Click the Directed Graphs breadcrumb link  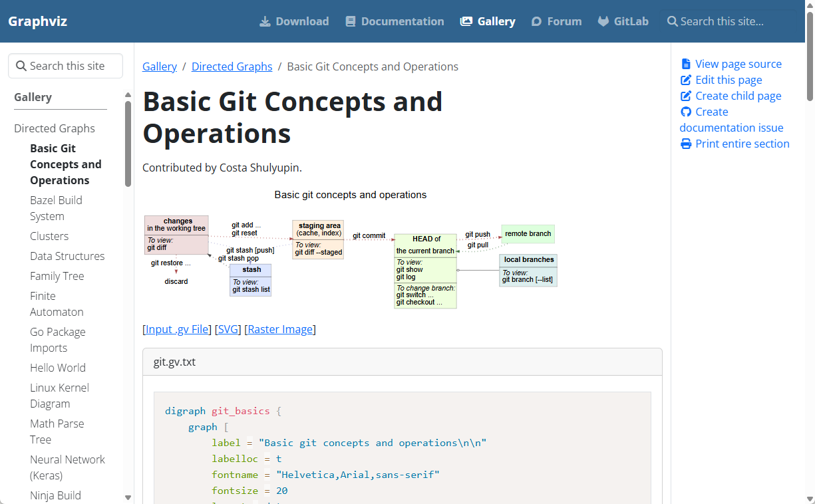[232, 66]
